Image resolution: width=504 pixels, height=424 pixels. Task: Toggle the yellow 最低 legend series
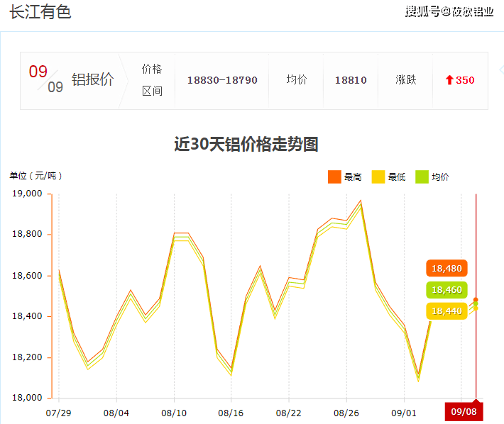pos(378,177)
